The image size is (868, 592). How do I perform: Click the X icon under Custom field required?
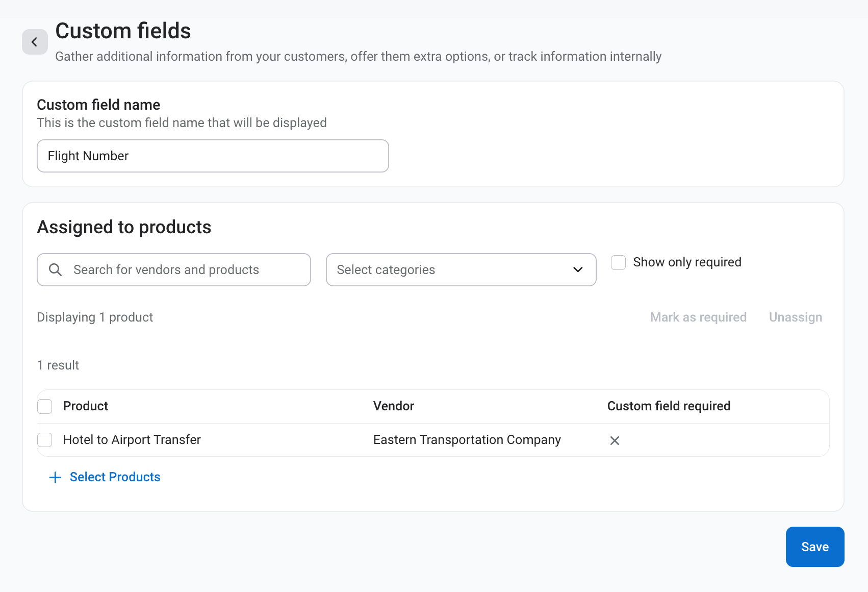[615, 440]
